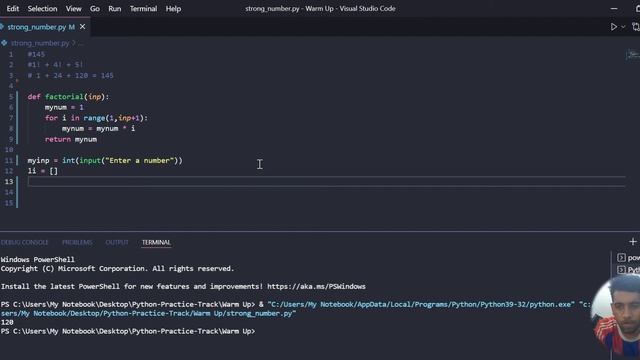
Task: Open the Help menu
Action: coord(173,9)
